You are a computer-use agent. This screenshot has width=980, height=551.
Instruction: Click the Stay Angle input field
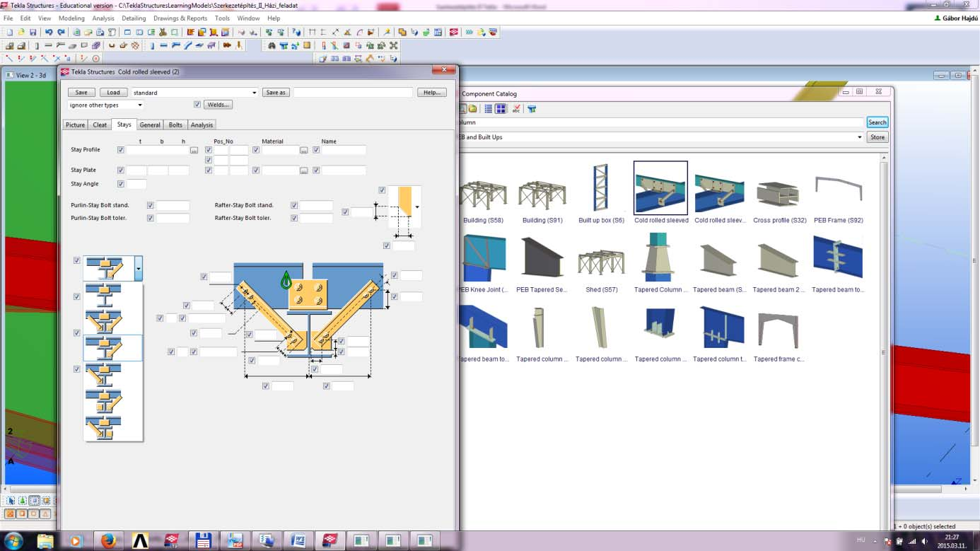click(x=136, y=184)
